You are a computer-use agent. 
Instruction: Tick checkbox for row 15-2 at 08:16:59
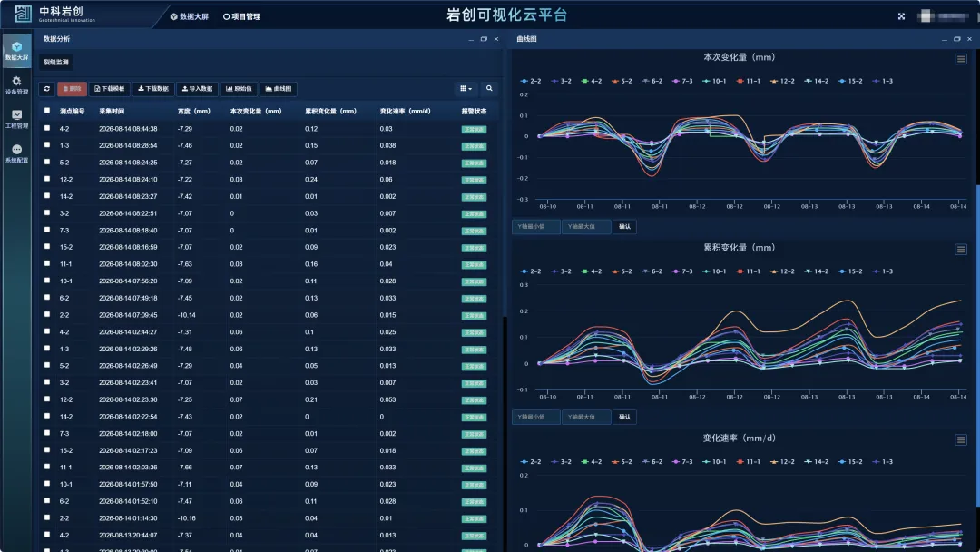(47, 246)
